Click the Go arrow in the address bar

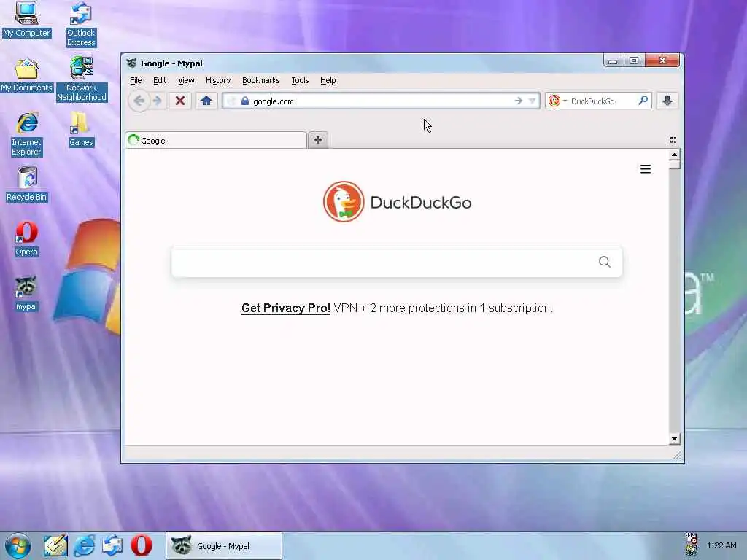(519, 101)
